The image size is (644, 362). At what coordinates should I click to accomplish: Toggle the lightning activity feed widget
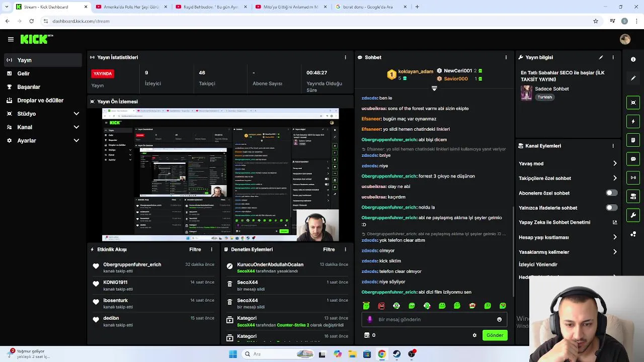pyautogui.click(x=633, y=121)
